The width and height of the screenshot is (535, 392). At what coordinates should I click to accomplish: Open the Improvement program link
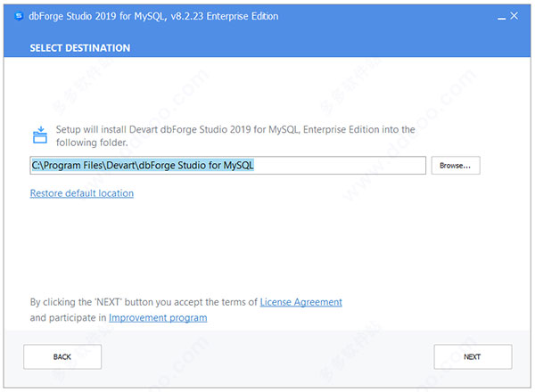click(158, 318)
